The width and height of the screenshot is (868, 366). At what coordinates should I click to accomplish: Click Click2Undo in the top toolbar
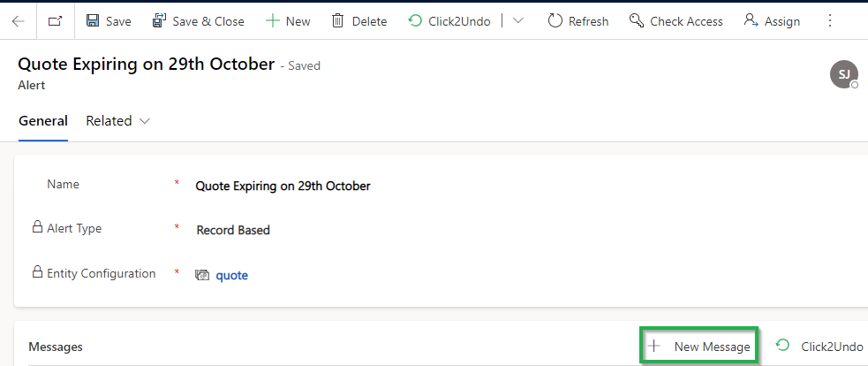pos(449,21)
